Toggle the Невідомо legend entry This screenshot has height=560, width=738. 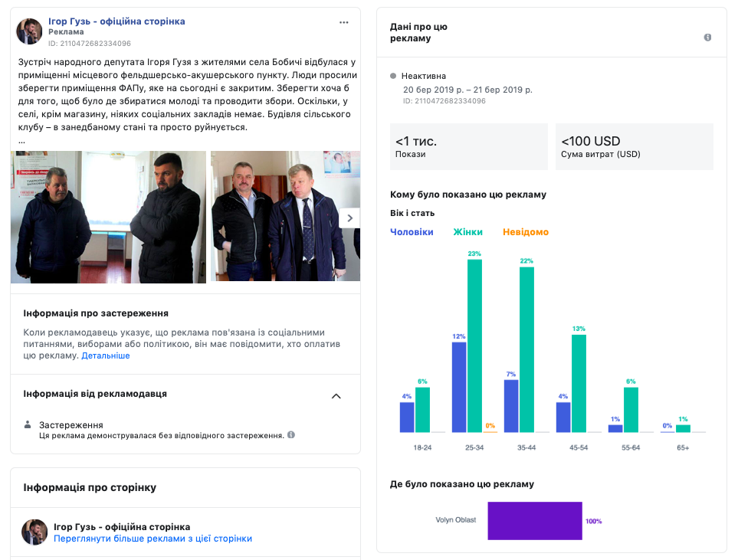tap(525, 232)
